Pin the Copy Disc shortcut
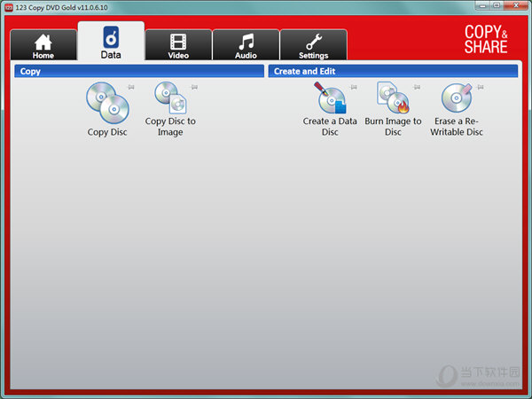 point(131,87)
